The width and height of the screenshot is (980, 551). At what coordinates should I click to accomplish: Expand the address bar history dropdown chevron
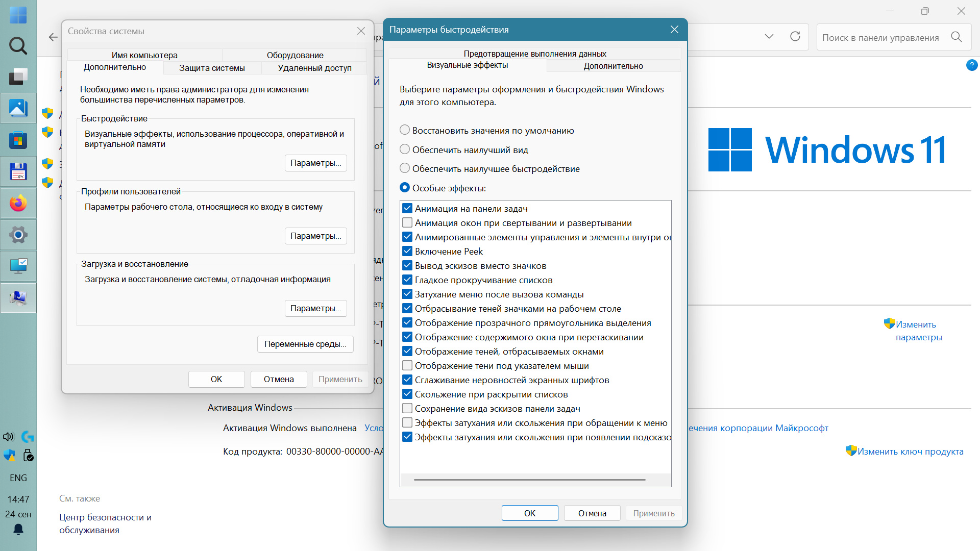point(769,37)
